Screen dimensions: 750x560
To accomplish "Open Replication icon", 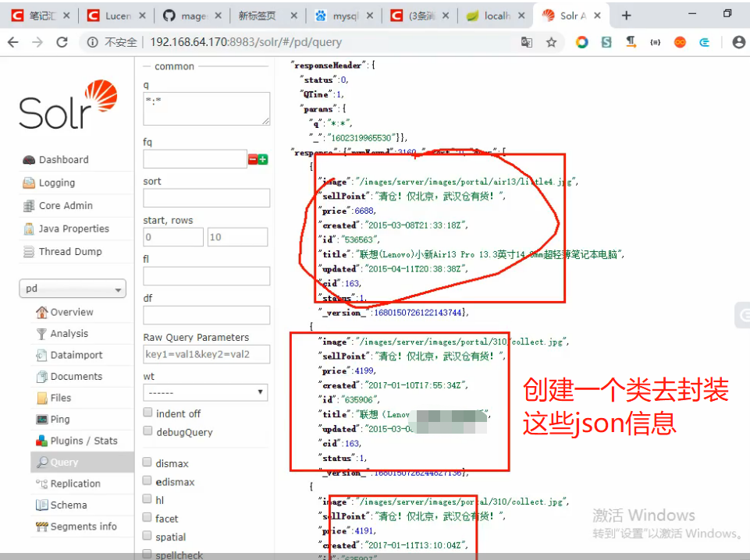I will pos(41,484).
